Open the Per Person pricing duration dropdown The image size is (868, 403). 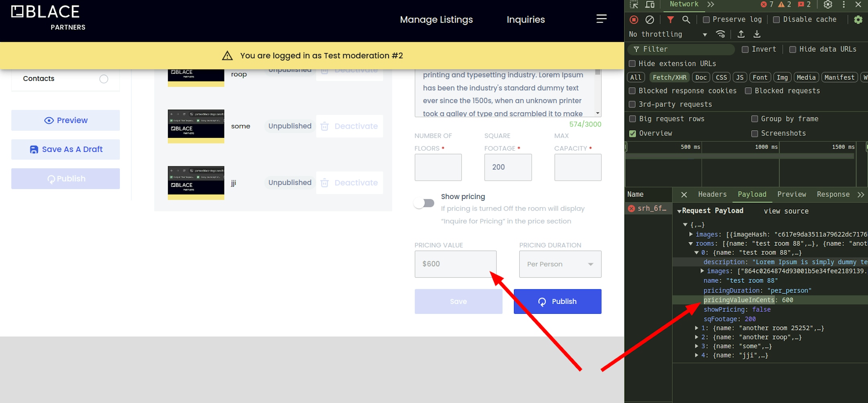click(x=560, y=264)
